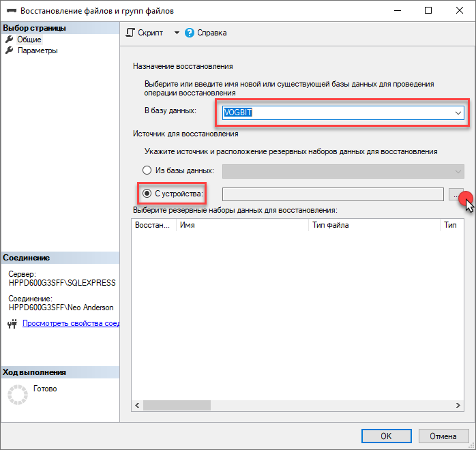Click the 'Имя' column header
This screenshot has height=450, width=476.
(242, 225)
